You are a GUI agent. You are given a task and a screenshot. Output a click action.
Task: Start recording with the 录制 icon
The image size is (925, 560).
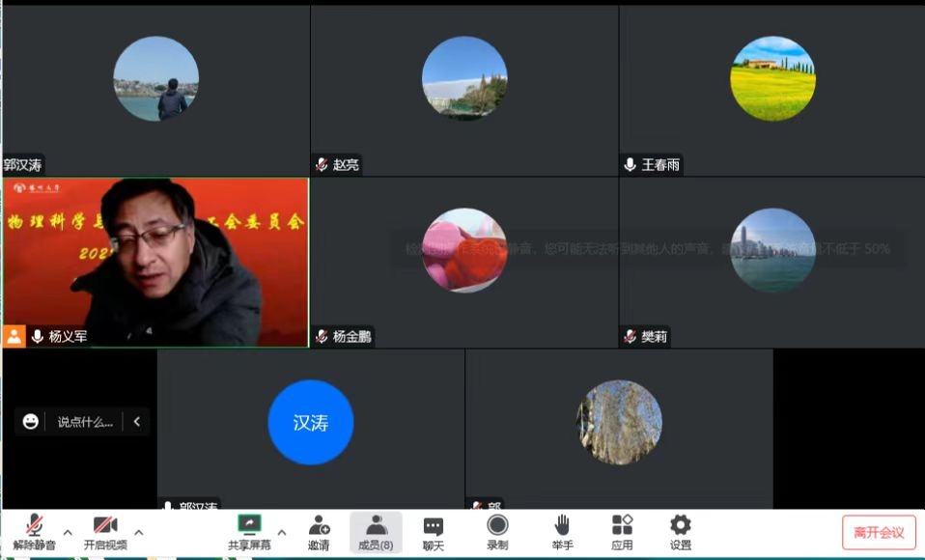497,526
